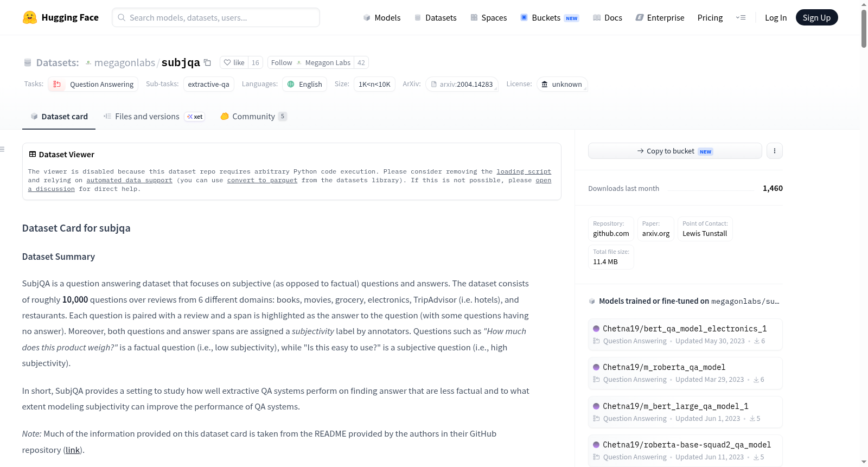Click the like heart button
The width and height of the screenshot is (868, 467).
coord(234,62)
